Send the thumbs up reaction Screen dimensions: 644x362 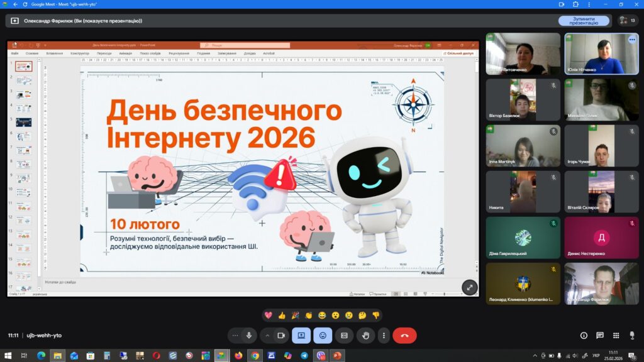pyautogui.click(x=282, y=315)
